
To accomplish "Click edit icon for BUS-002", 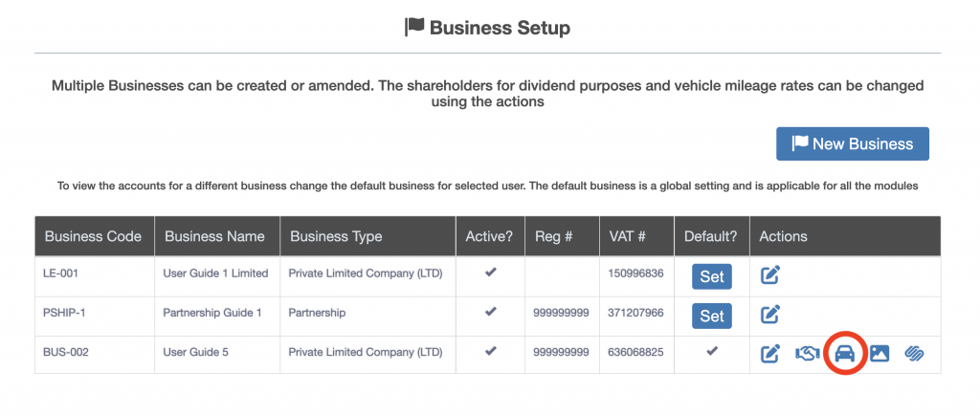I will (770, 353).
